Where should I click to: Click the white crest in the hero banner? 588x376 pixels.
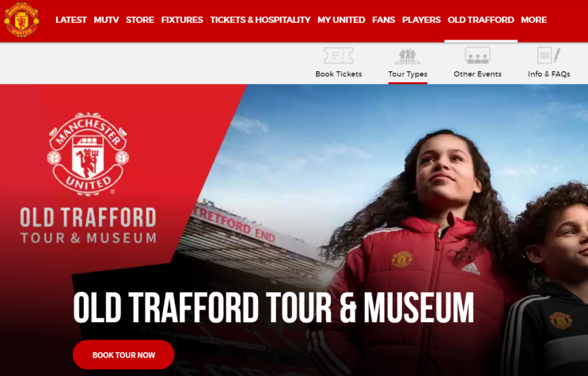click(88, 154)
